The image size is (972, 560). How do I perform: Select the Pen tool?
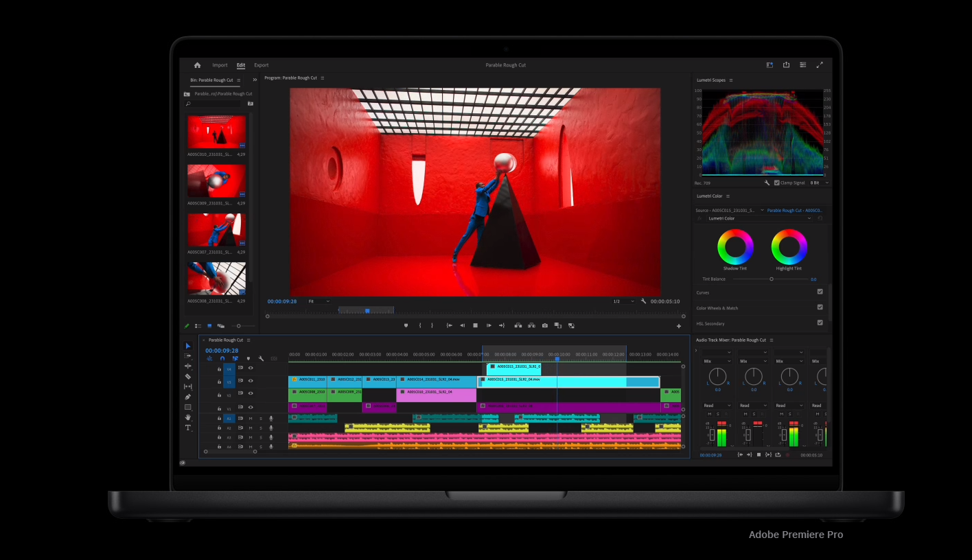188,397
